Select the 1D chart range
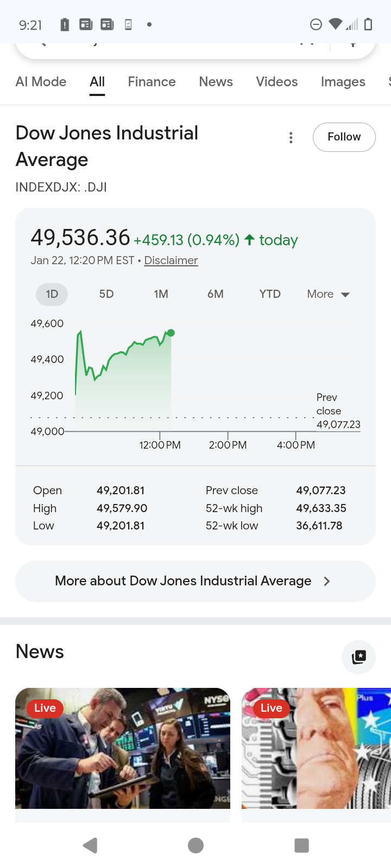The image size is (391, 868). [52, 294]
